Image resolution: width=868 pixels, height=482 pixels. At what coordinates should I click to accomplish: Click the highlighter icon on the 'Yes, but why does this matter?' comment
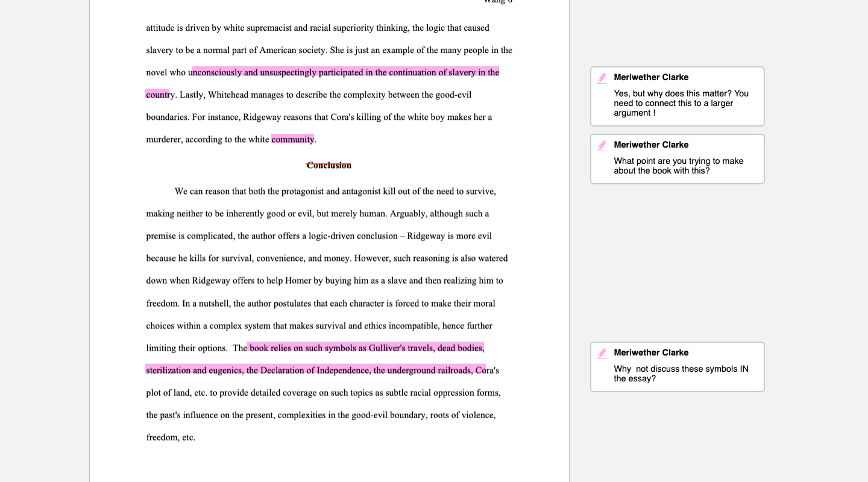pyautogui.click(x=602, y=78)
